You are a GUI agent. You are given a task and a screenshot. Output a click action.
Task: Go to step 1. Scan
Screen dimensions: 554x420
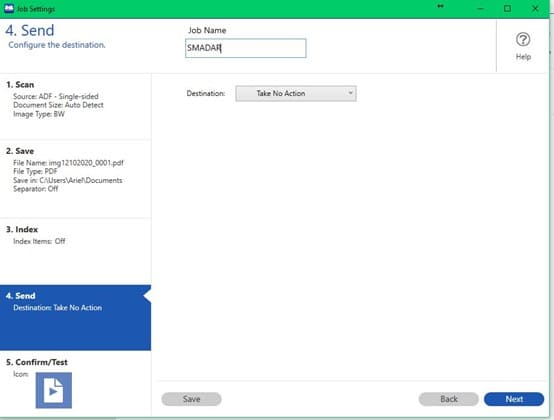pos(76,106)
